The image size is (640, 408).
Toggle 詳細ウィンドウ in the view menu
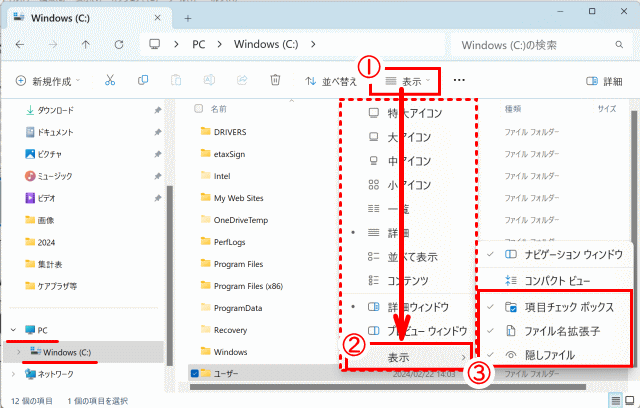pos(408,307)
